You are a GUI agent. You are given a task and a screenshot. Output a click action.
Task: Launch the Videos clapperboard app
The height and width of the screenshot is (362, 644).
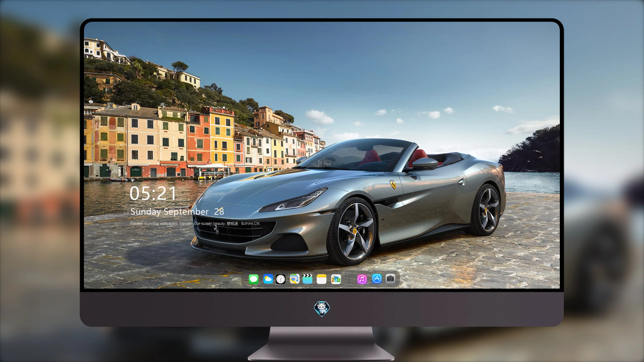click(x=308, y=279)
